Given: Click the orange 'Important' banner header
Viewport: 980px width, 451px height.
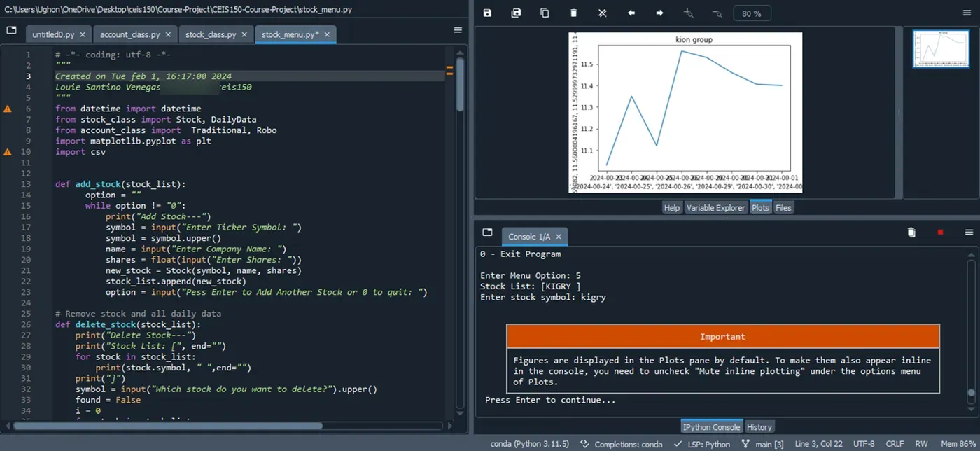Looking at the screenshot, I should pyautogui.click(x=722, y=337).
